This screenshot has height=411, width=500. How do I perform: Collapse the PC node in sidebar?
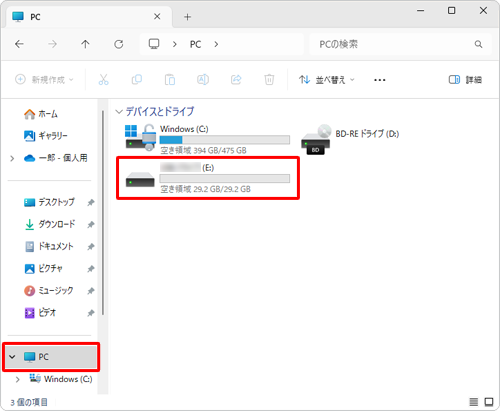12,357
